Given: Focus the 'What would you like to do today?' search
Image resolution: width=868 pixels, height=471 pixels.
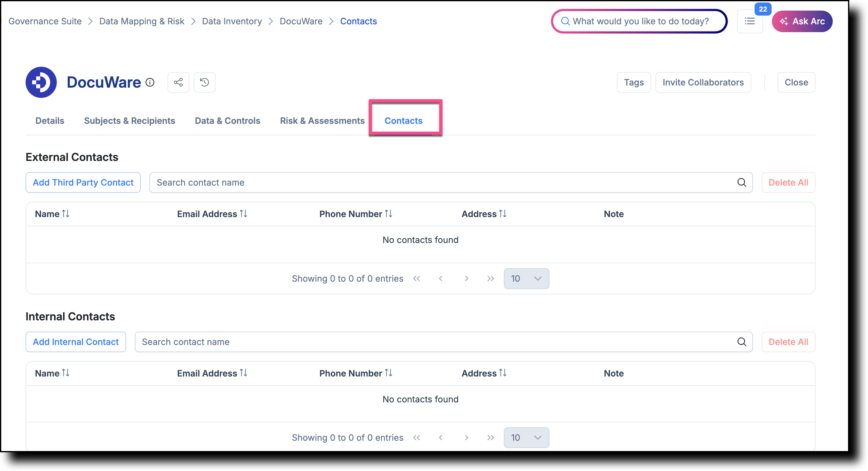Looking at the screenshot, I should click(x=639, y=21).
